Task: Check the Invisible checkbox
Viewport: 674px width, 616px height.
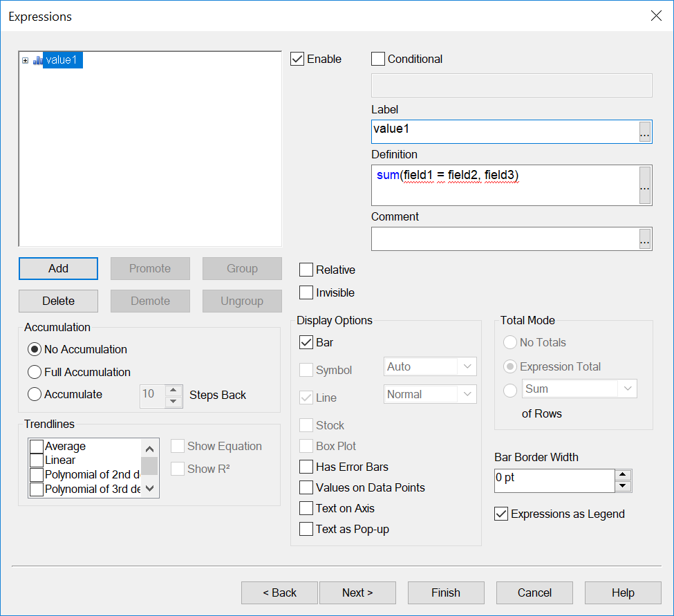Action: 306,292
